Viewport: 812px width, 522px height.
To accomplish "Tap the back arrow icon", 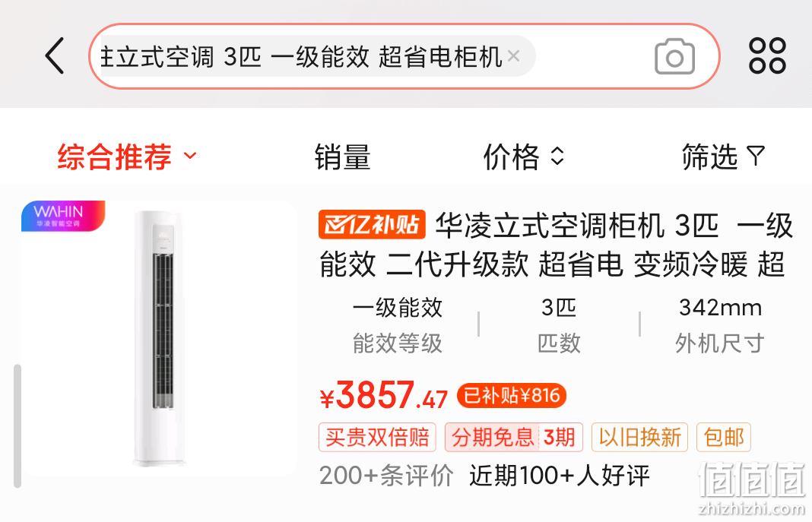I will click(55, 56).
